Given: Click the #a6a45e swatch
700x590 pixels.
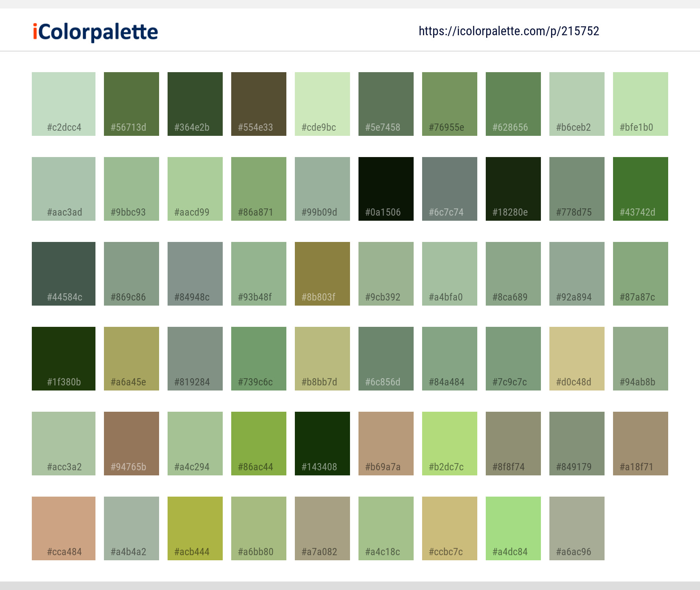Looking at the screenshot, I should (132, 359).
